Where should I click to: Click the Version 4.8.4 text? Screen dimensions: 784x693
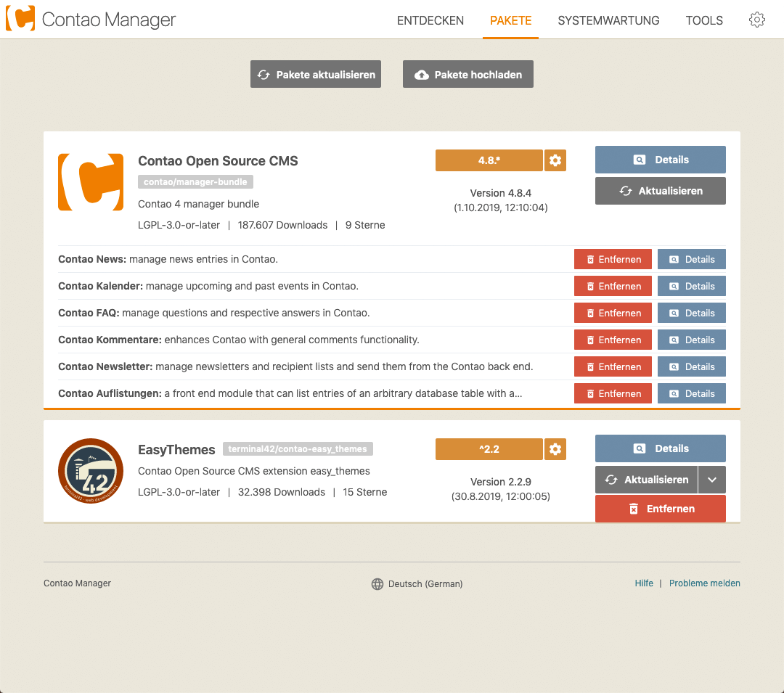pyautogui.click(x=500, y=193)
